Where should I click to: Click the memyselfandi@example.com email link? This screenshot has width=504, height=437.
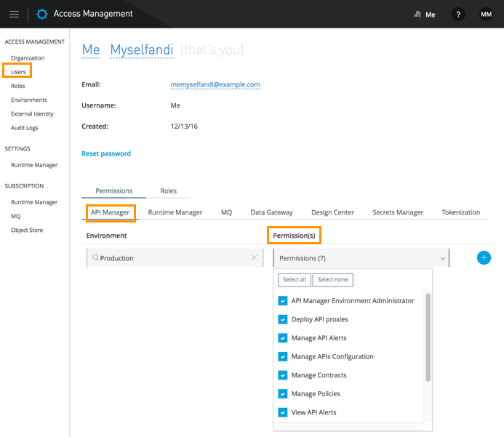pyautogui.click(x=215, y=84)
